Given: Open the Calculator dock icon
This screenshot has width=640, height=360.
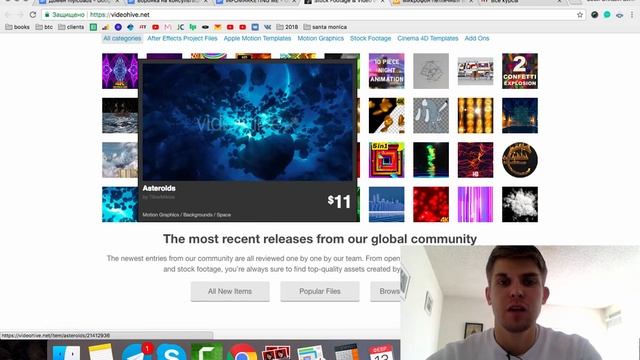Looking at the screenshot, I should coord(346,352).
